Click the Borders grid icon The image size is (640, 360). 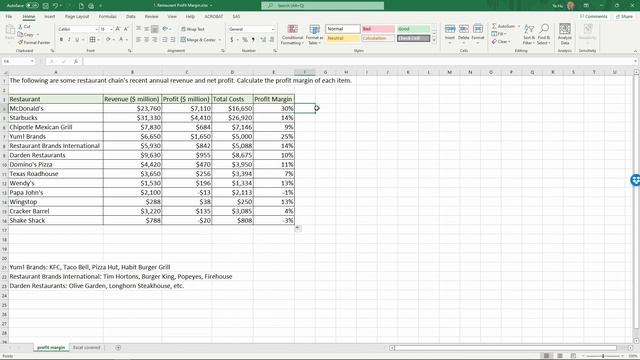tap(93, 40)
